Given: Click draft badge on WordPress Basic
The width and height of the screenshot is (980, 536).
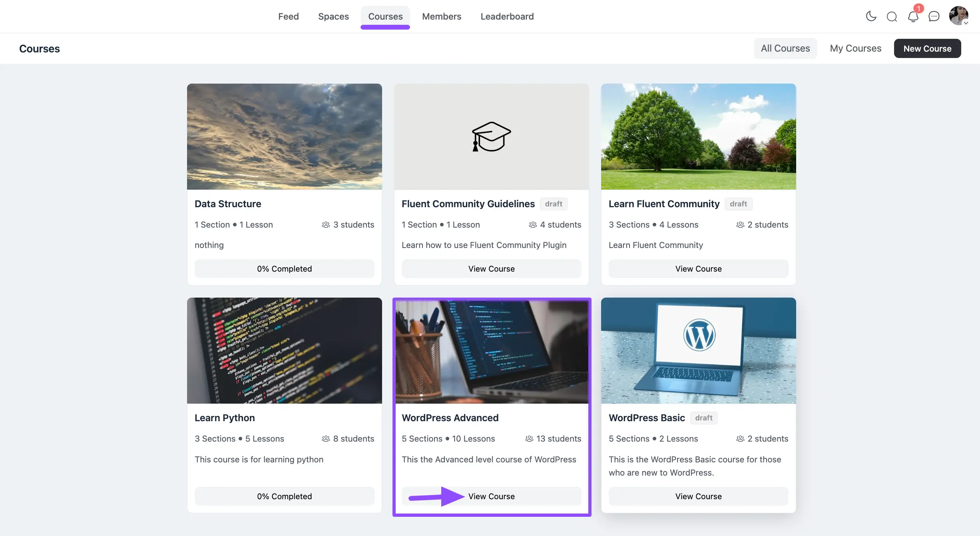Looking at the screenshot, I should click(x=704, y=418).
